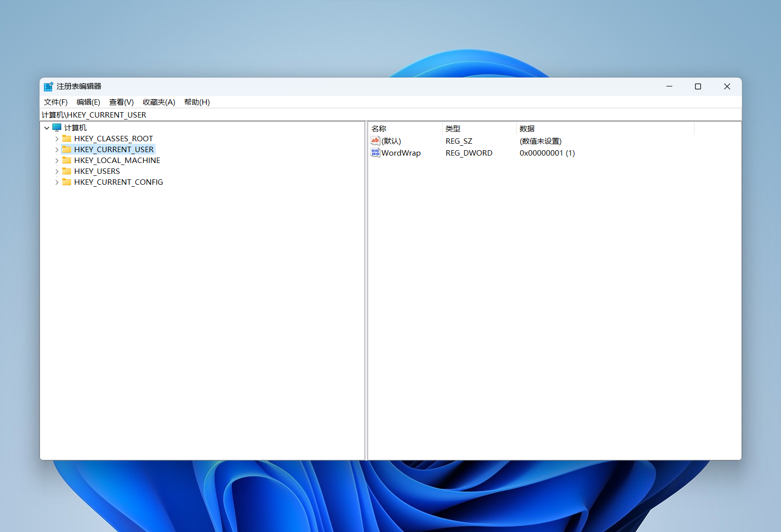781x532 pixels.
Task: Open the 文件(F) menu
Action: pos(56,102)
